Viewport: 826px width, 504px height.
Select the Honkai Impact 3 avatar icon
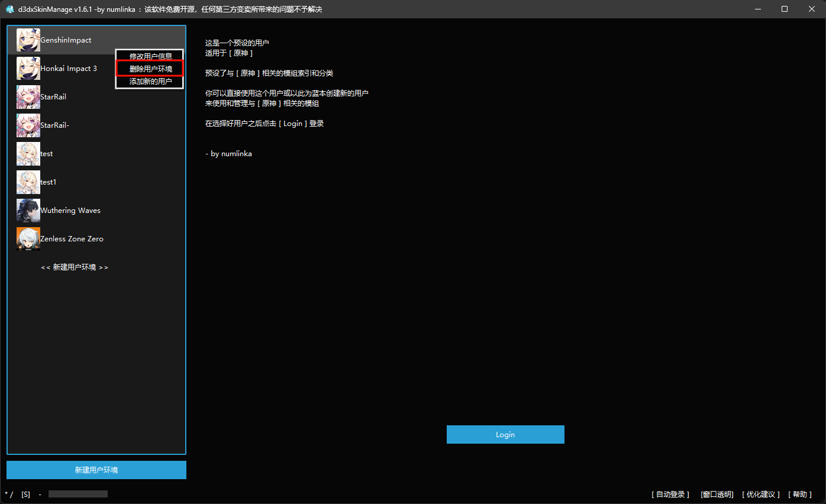click(28, 69)
